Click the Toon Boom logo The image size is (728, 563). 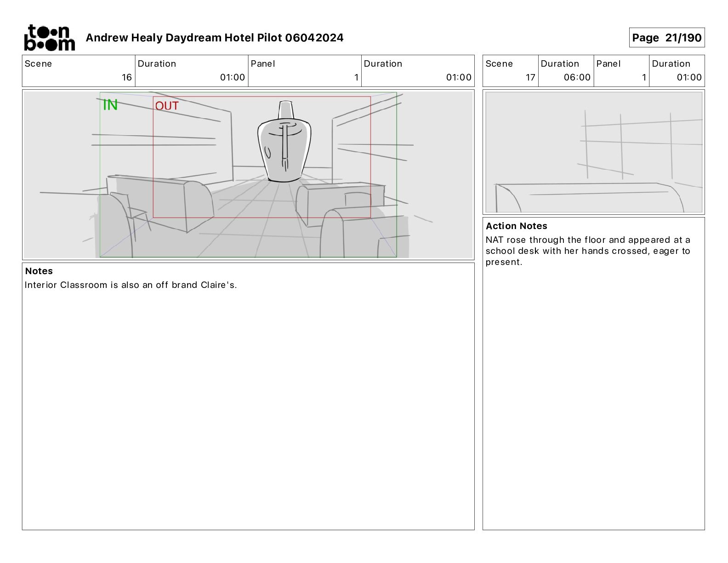[x=49, y=37]
